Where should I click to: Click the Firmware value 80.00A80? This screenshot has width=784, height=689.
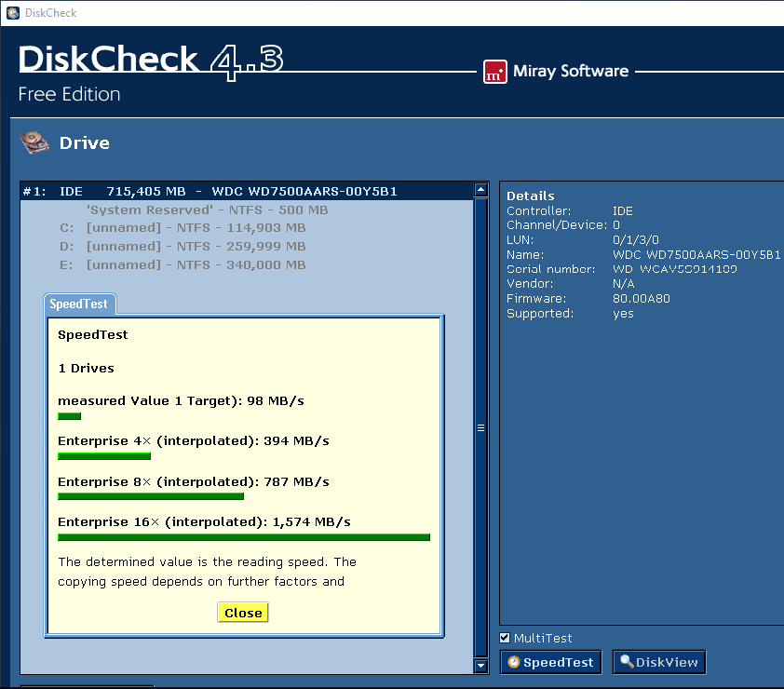click(x=642, y=299)
